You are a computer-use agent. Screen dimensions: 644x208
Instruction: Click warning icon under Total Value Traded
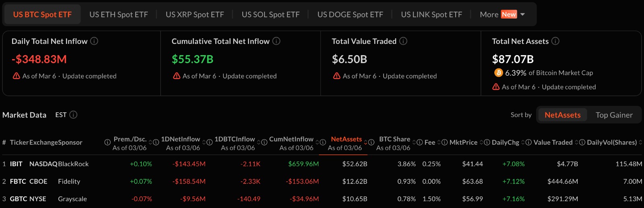click(337, 76)
